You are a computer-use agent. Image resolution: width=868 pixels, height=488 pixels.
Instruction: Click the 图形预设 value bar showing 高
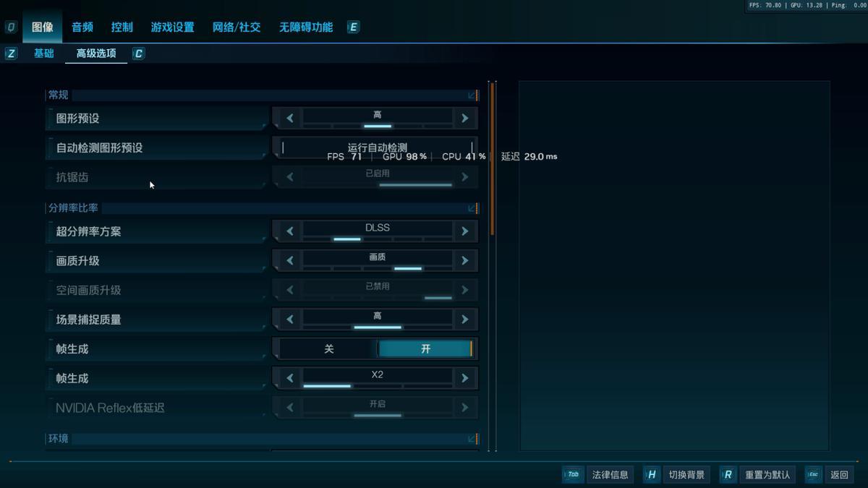click(377, 119)
